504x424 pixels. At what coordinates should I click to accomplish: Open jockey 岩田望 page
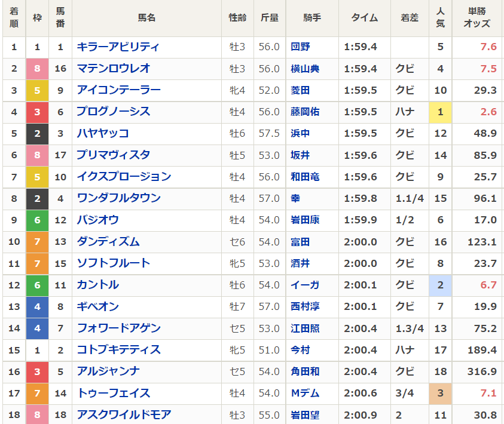click(x=305, y=414)
